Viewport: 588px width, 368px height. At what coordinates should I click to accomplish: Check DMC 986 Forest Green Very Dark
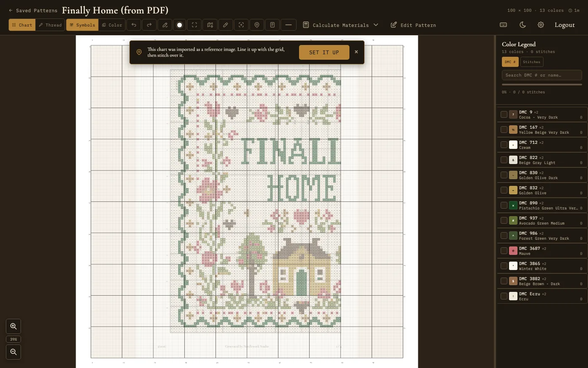(x=504, y=236)
